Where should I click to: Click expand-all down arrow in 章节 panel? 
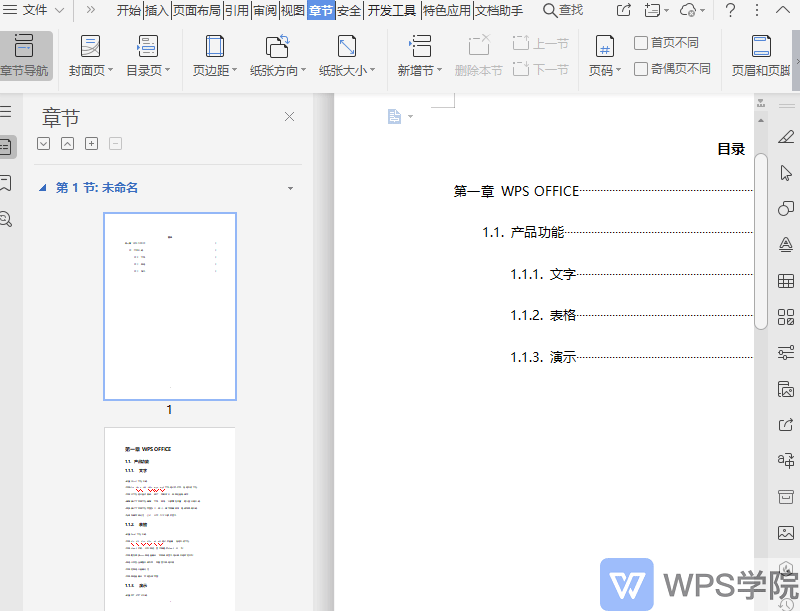pos(43,144)
